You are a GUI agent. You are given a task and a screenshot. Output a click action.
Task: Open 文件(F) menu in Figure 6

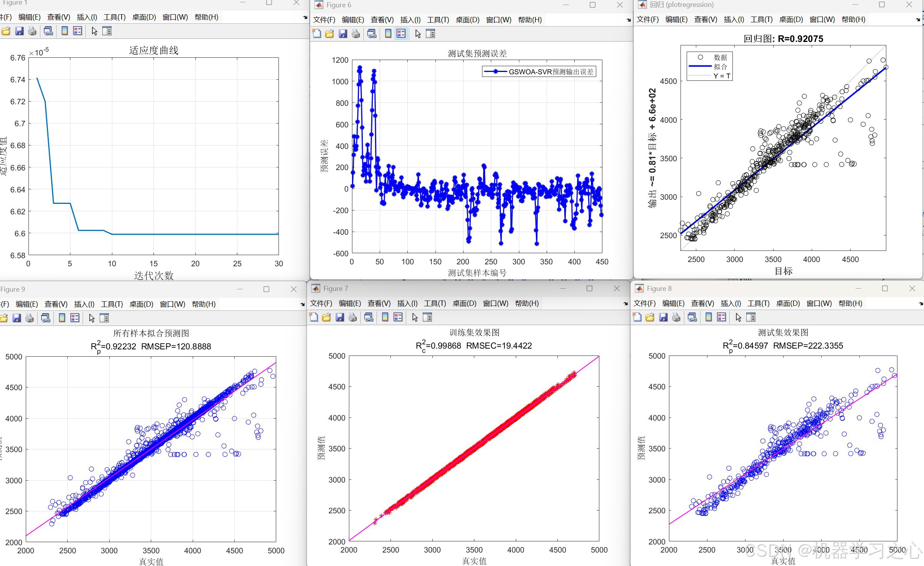click(324, 20)
